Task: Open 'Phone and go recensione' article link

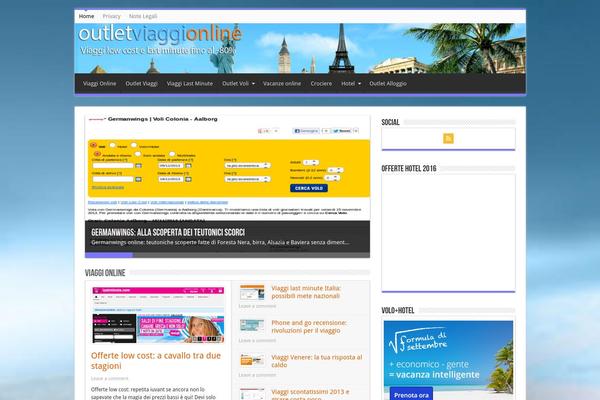Action: tap(309, 327)
